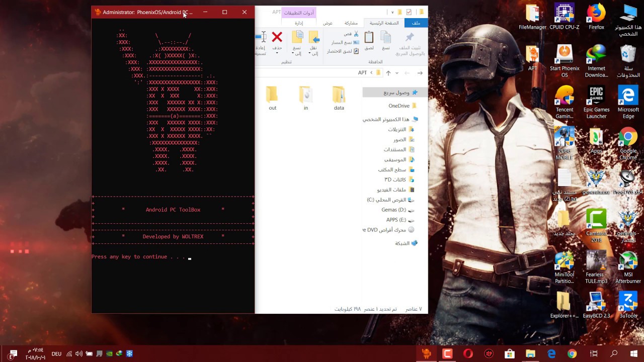Click the MSI Afterburner desktop icon
The height and width of the screenshot is (362, 644).
click(628, 267)
